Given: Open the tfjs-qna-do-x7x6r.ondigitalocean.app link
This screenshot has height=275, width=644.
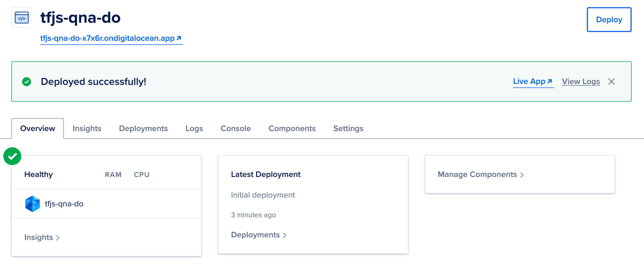Looking at the screenshot, I should (111, 38).
